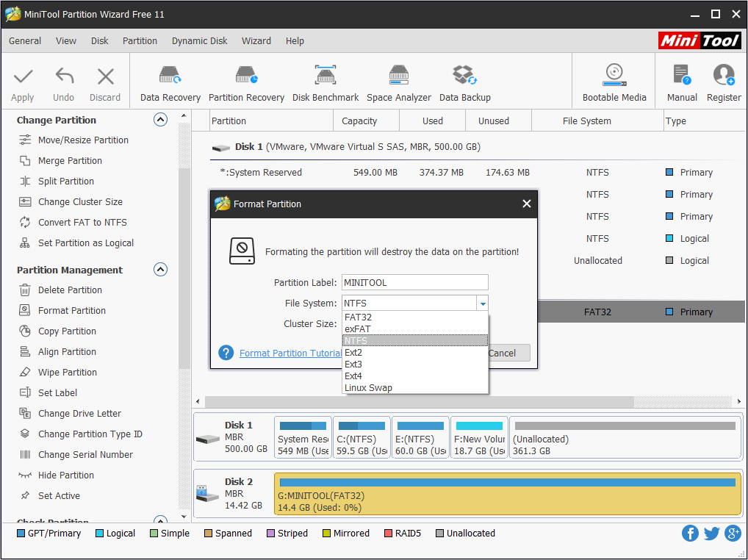
Task: Close the Format Partition dialog
Action: tap(526, 204)
